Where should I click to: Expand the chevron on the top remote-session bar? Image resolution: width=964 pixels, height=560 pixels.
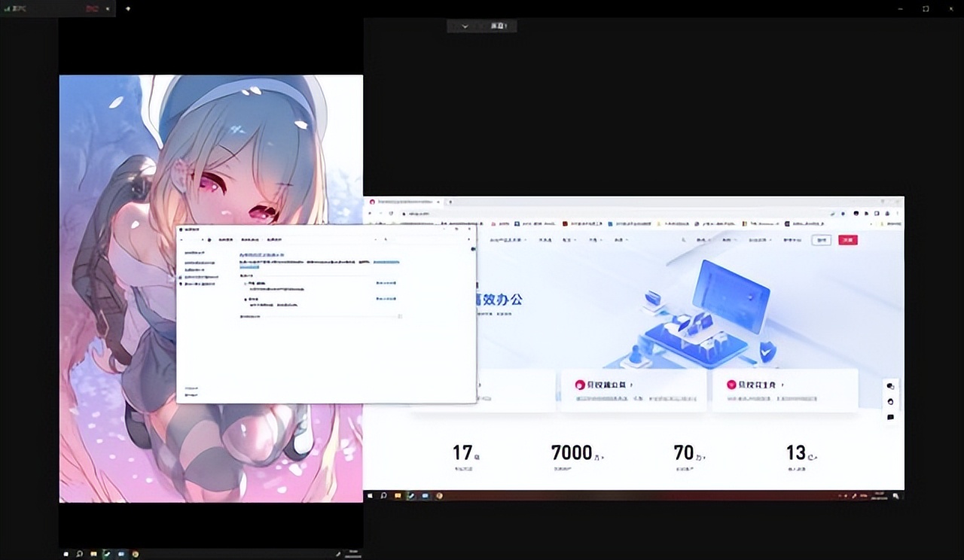465,26
